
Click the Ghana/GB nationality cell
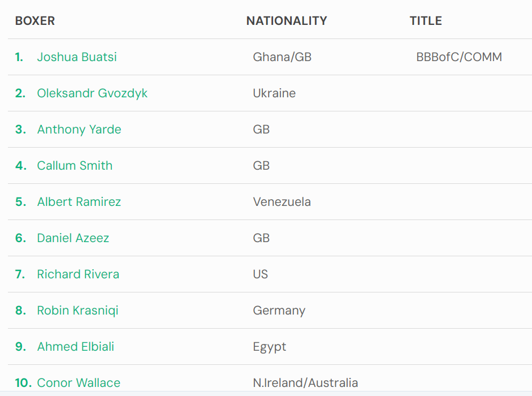pyautogui.click(x=282, y=57)
